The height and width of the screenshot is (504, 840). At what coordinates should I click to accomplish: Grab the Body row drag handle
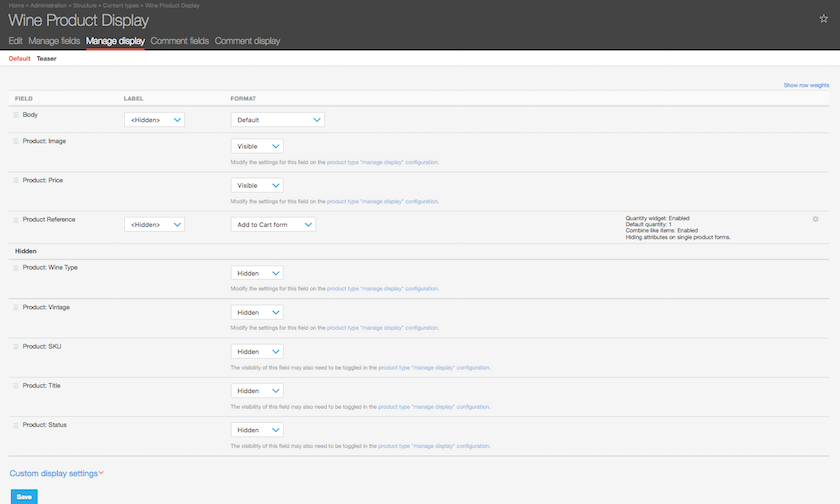(x=16, y=116)
